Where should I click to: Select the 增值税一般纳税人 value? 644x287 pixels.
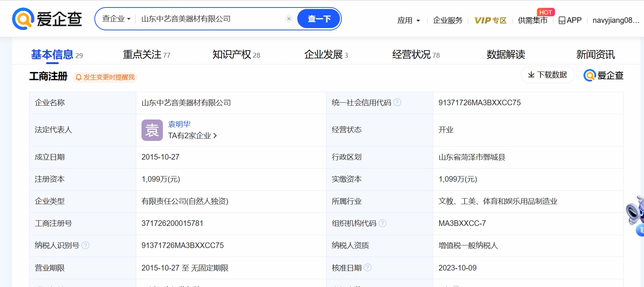click(x=468, y=245)
